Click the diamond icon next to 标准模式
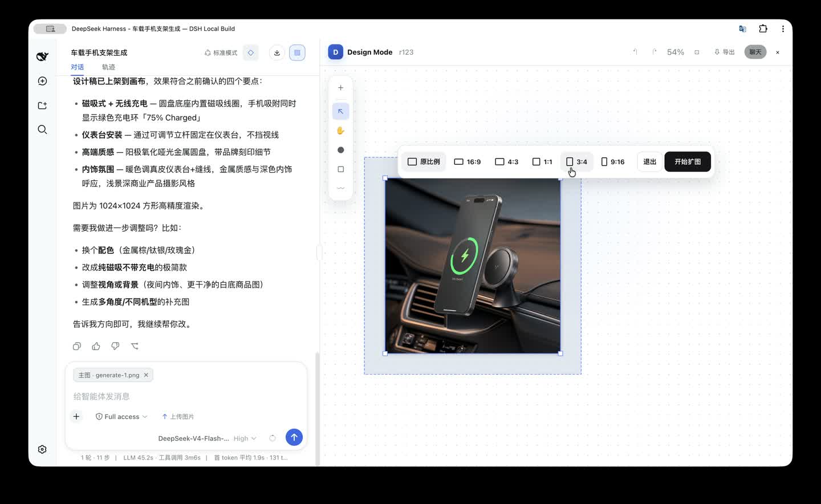 point(250,52)
